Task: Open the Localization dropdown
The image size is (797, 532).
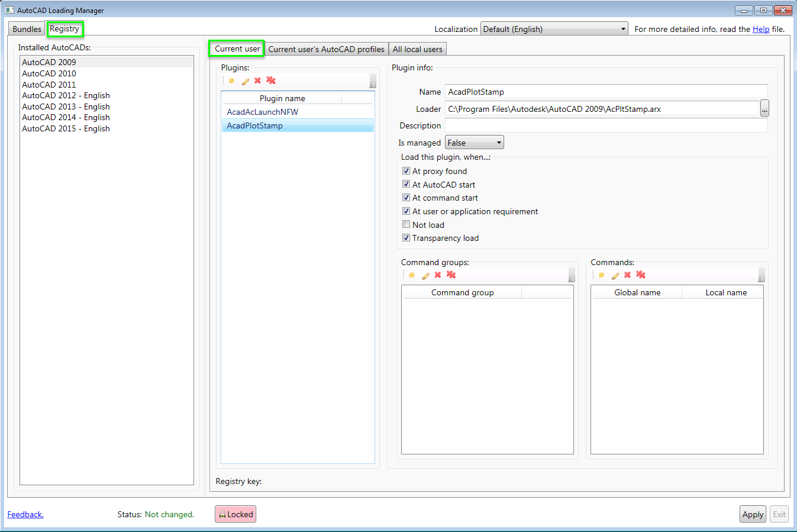Action: pos(554,29)
